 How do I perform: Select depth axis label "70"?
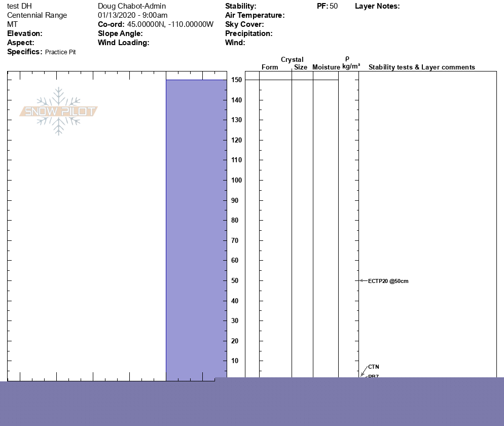235,240
